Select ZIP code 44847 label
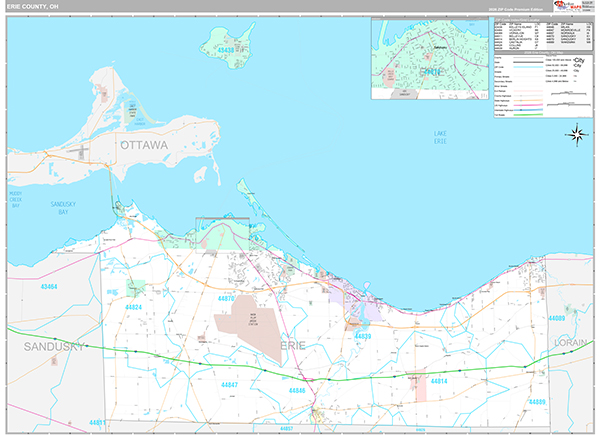This screenshot has height=435, width=600. [231, 384]
